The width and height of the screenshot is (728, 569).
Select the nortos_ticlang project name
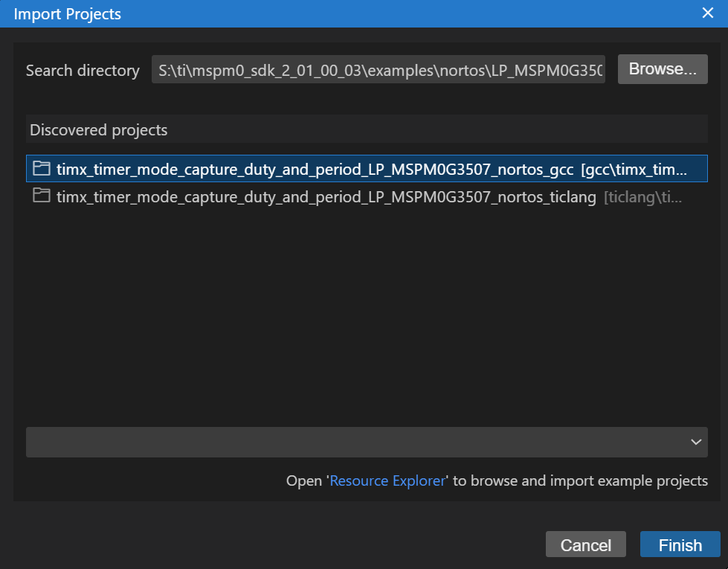pyautogui.click(x=326, y=197)
